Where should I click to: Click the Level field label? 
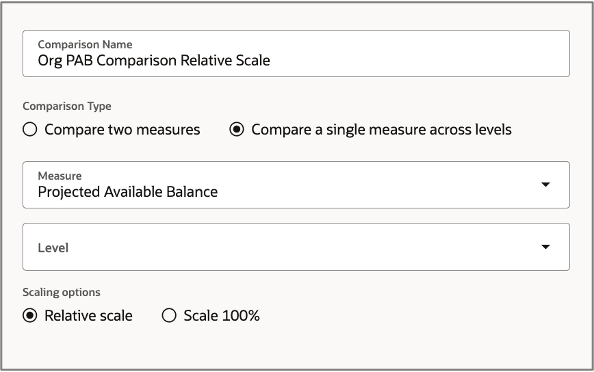(53, 248)
